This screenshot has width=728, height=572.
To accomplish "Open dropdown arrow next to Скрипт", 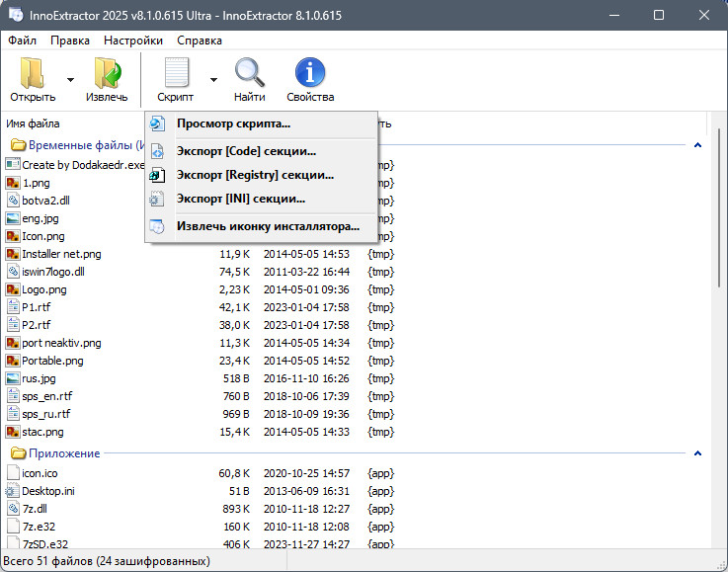I will point(213,80).
